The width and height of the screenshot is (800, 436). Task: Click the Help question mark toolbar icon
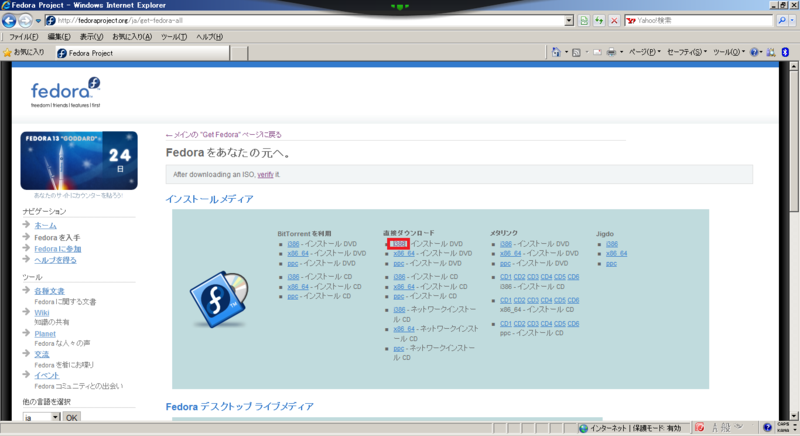pyautogui.click(x=754, y=53)
